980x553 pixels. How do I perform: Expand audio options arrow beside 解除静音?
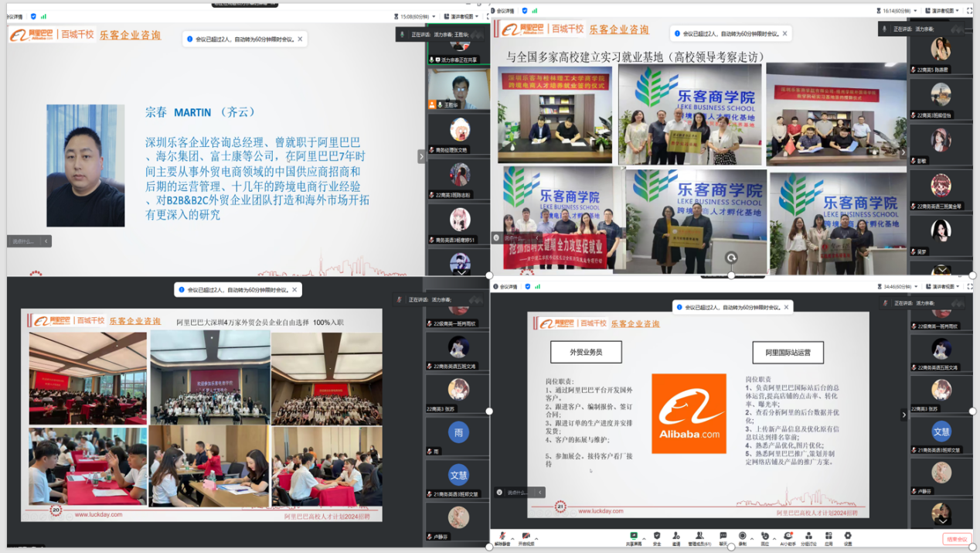[x=513, y=535]
